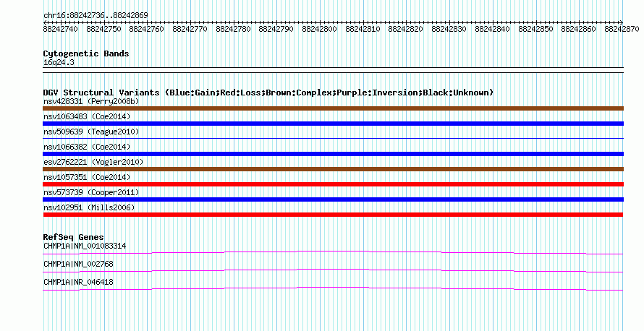The height and width of the screenshot is (331, 644).
Task: Click the blue gain bar under nsv1063483
Action: coord(333,124)
